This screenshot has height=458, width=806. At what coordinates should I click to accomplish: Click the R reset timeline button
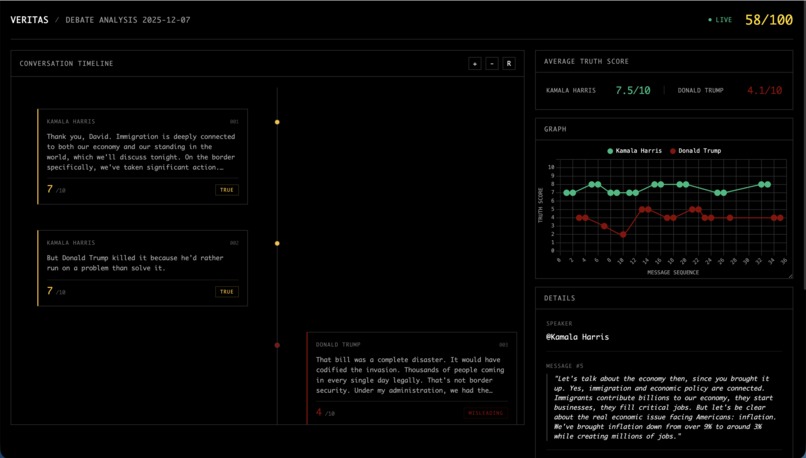[509, 64]
